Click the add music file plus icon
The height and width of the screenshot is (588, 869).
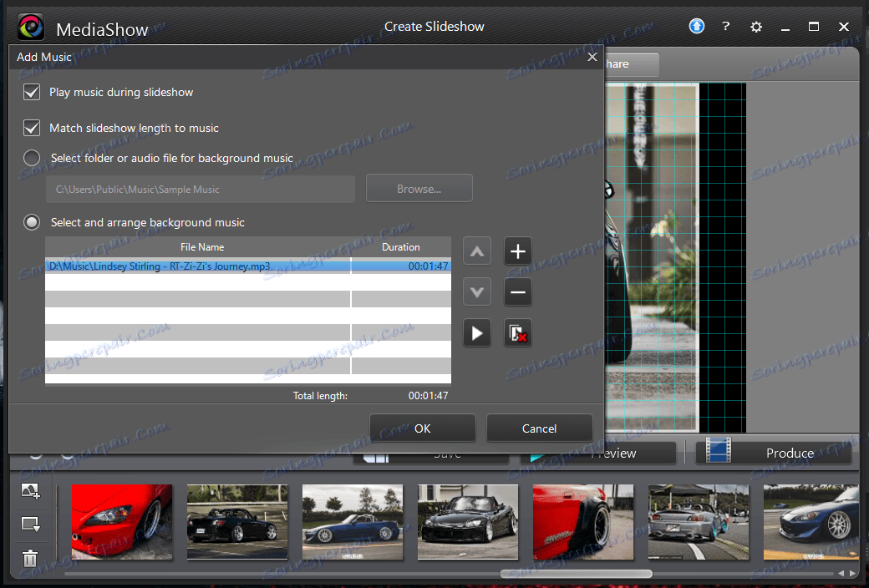[x=518, y=251]
